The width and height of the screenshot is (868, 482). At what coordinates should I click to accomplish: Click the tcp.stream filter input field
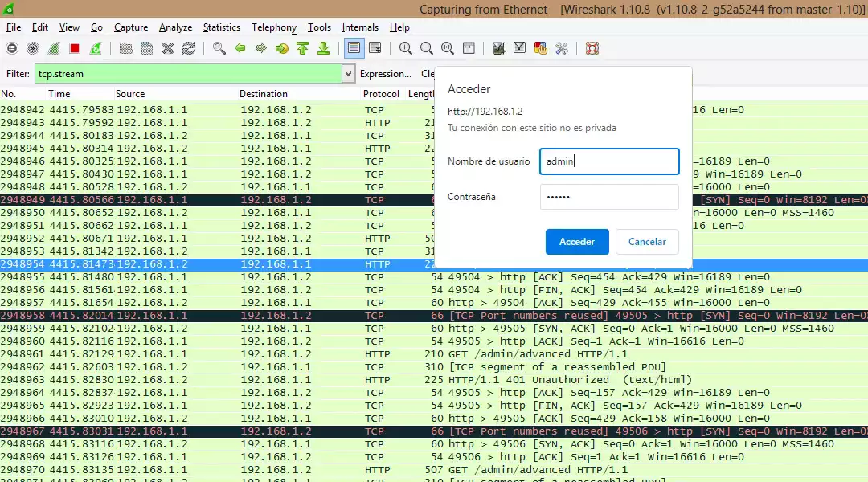pyautogui.click(x=188, y=74)
